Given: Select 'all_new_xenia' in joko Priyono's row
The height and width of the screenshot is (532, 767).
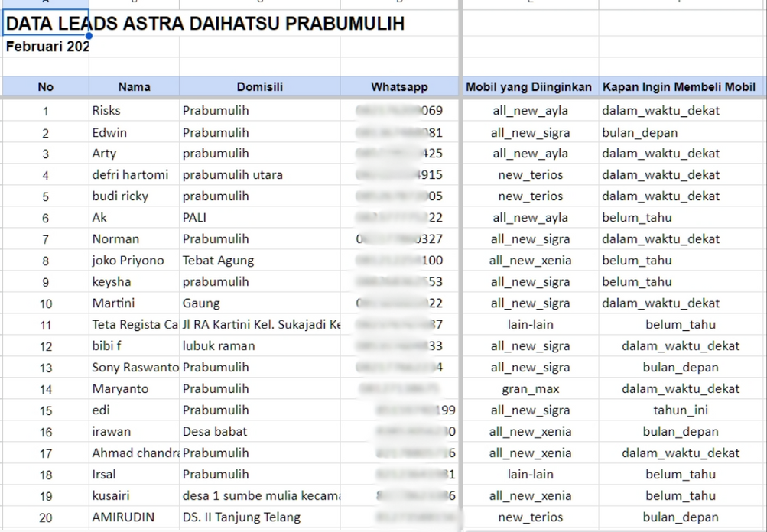Looking at the screenshot, I should 530,260.
